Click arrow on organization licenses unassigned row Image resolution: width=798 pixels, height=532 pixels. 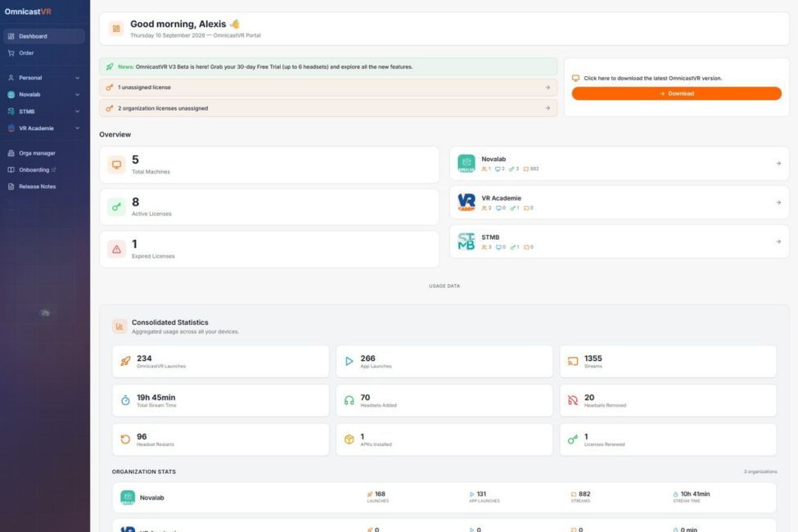coord(548,108)
